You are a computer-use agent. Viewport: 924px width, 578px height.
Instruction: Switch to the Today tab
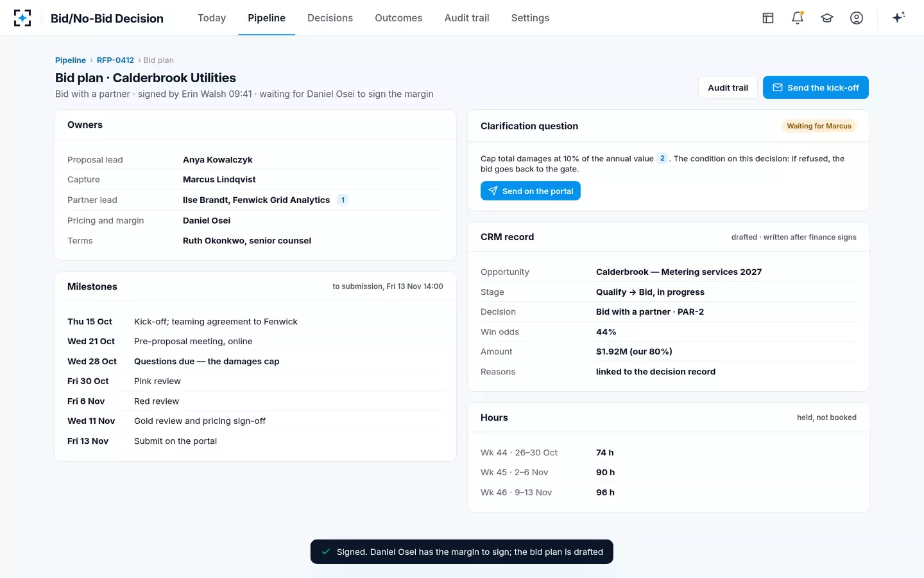pos(212,18)
